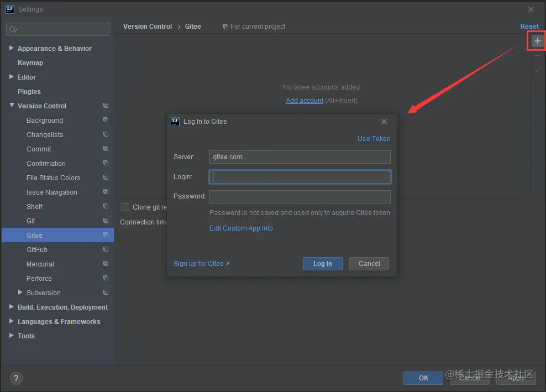The width and height of the screenshot is (546, 392).
Task: Click project-level icon next to Changelists
Action: pos(106,134)
